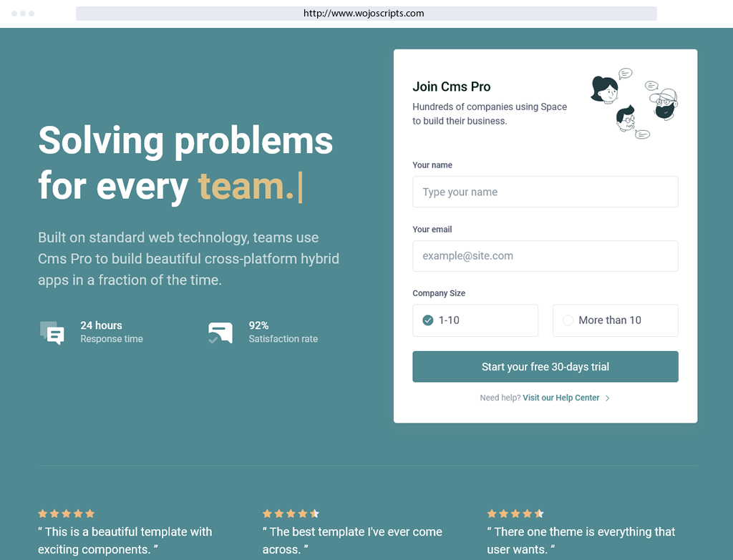Click the "beautiful template" testimonial text

pyautogui.click(x=125, y=540)
